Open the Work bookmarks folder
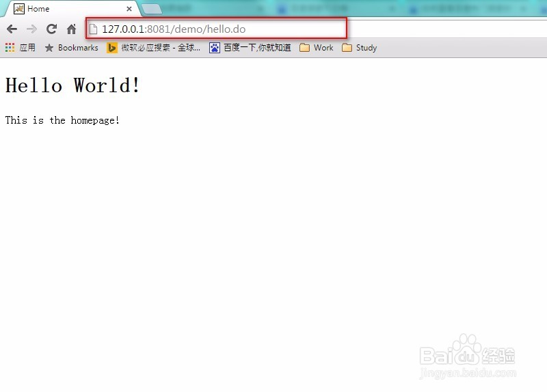This screenshot has width=547, height=392. (317, 48)
